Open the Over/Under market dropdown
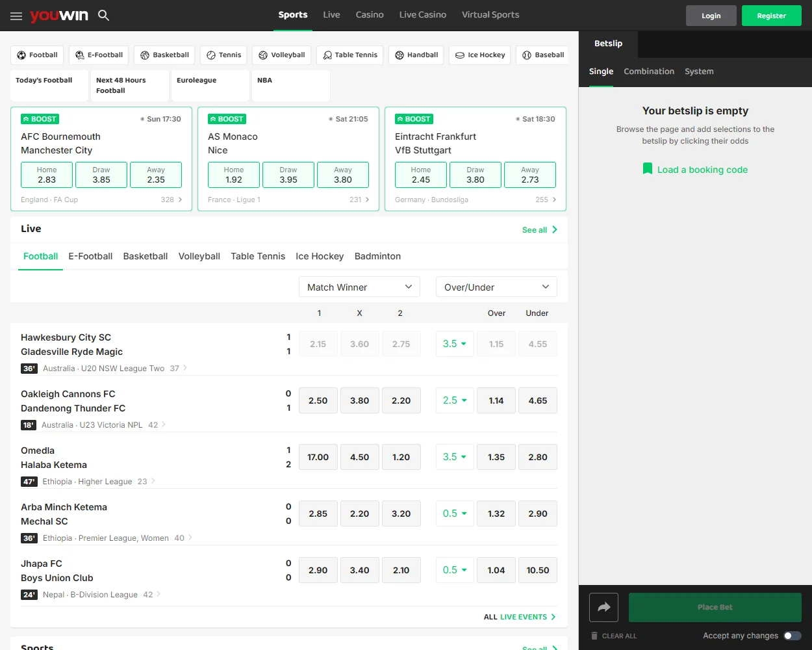Screen dimensions: 812x650 [496, 287]
